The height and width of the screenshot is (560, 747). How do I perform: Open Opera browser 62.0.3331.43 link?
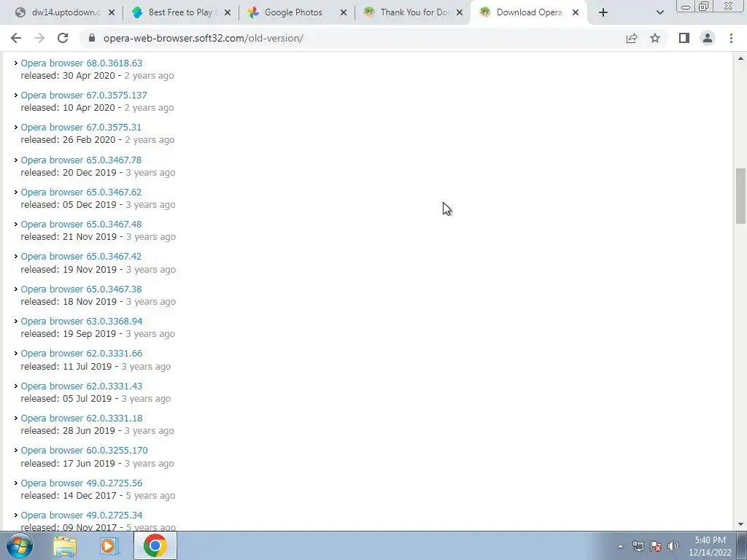82,386
